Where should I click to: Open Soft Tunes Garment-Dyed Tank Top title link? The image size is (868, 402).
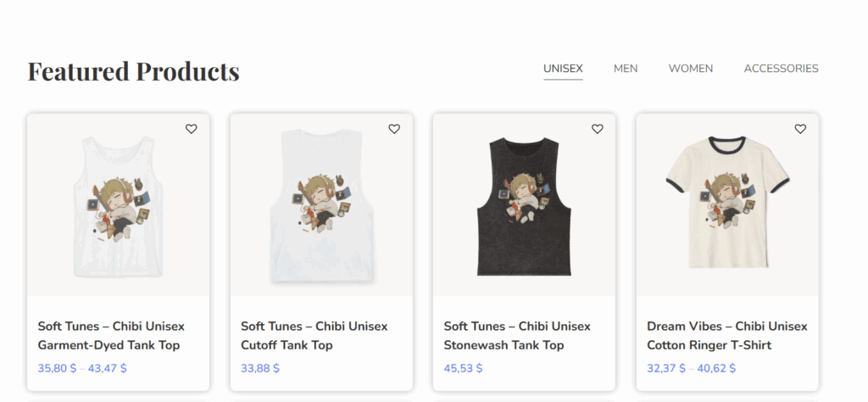click(x=111, y=336)
